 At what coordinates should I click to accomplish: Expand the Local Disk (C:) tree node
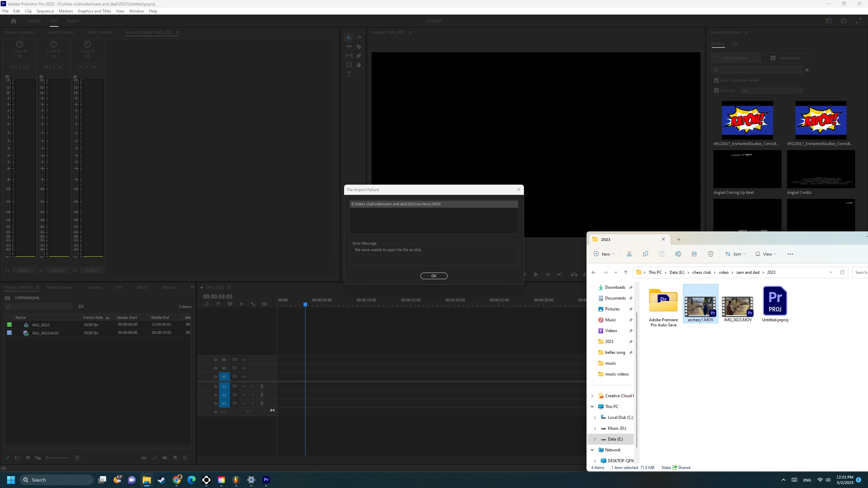pos(595,418)
